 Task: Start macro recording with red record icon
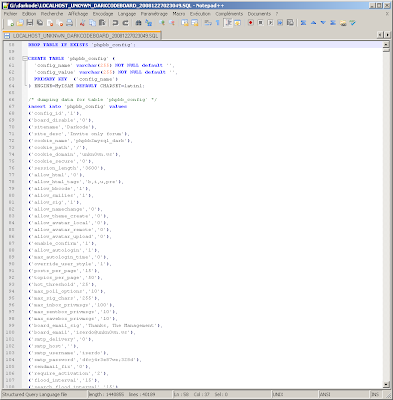251,23
